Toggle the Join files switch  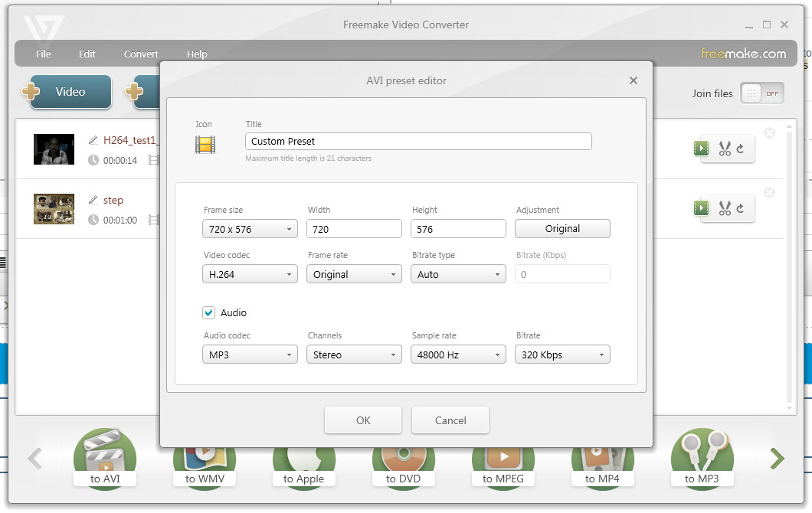coord(761,93)
